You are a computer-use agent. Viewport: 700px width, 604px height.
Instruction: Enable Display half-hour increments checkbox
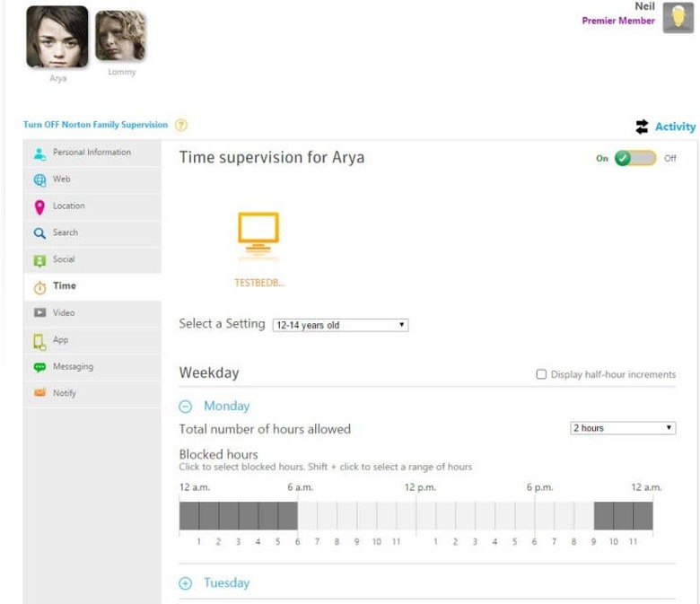(x=541, y=374)
